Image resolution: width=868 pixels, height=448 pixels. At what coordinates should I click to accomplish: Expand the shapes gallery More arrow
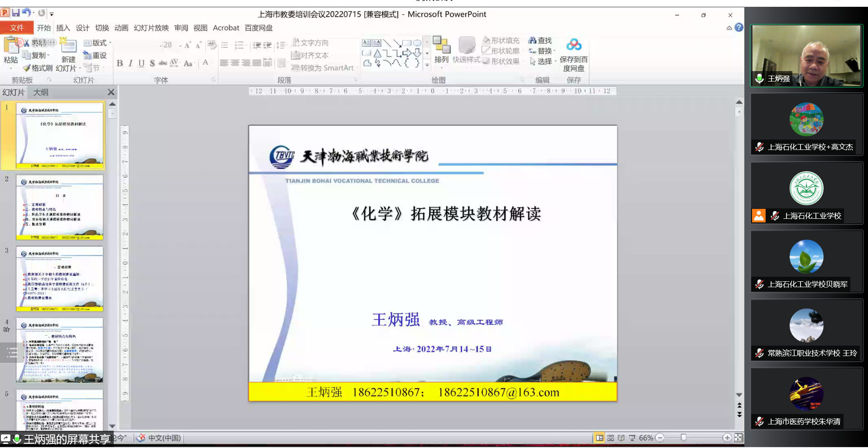[x=427, y=65]
